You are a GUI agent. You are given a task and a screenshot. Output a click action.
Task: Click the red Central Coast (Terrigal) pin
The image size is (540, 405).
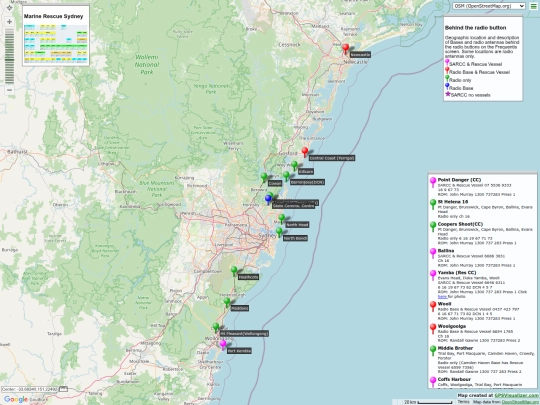(305, 152)
